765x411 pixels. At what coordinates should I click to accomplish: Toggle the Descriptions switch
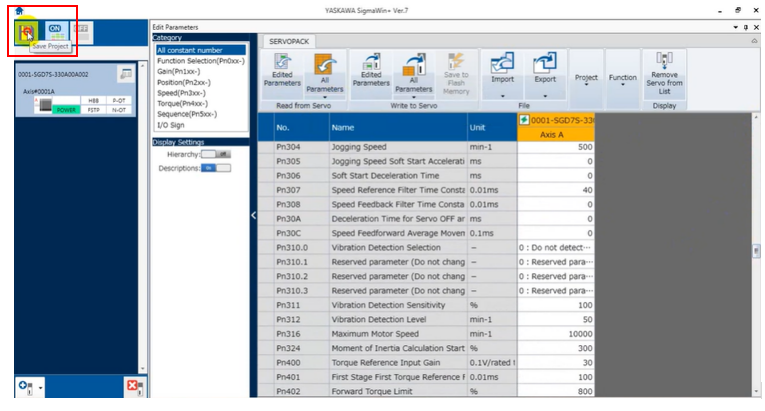(216, 168)
